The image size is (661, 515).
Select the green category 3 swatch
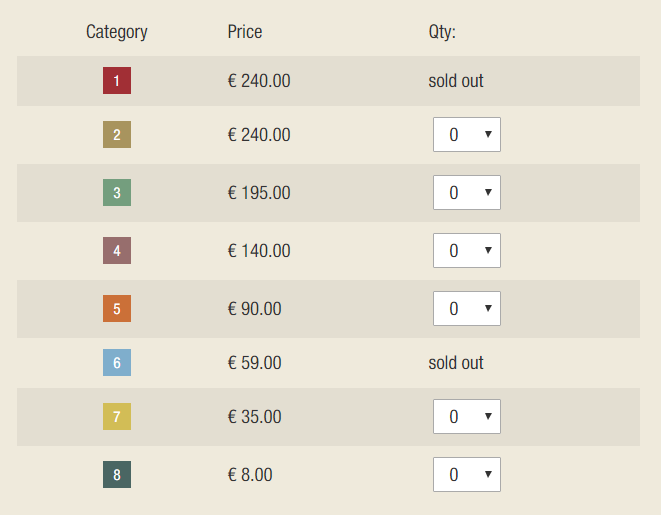coord(117,193)
